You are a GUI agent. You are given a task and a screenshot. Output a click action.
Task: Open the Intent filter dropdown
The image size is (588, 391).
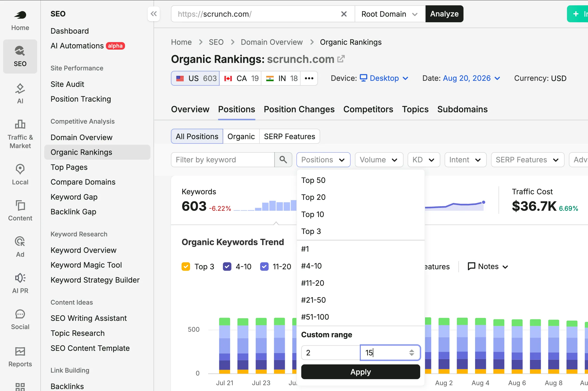coord(465,160)
